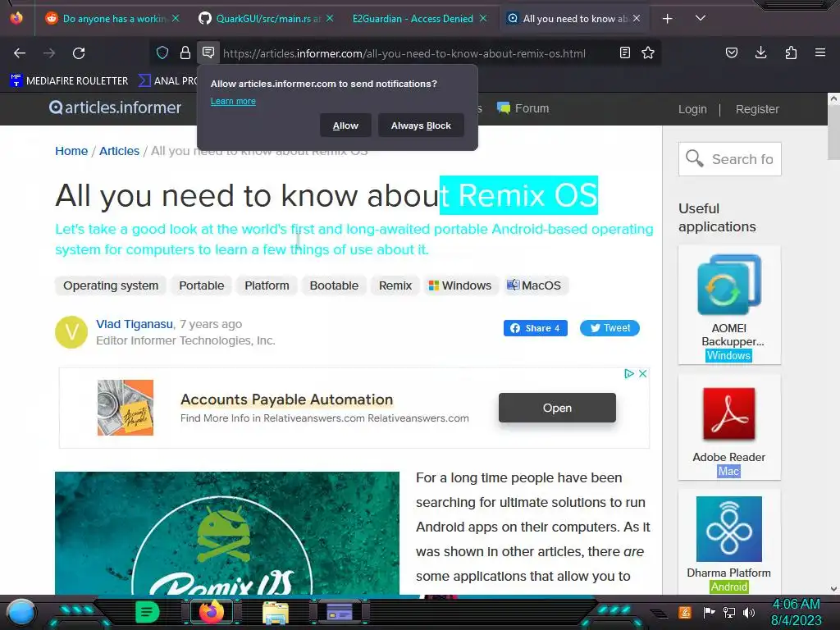Open the Pocket save icon
840x630 pixels.
tap(731, 52)
